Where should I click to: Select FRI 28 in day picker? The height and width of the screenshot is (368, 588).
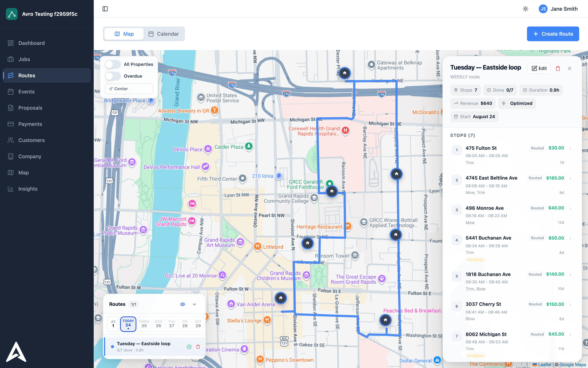pos(185,324)
